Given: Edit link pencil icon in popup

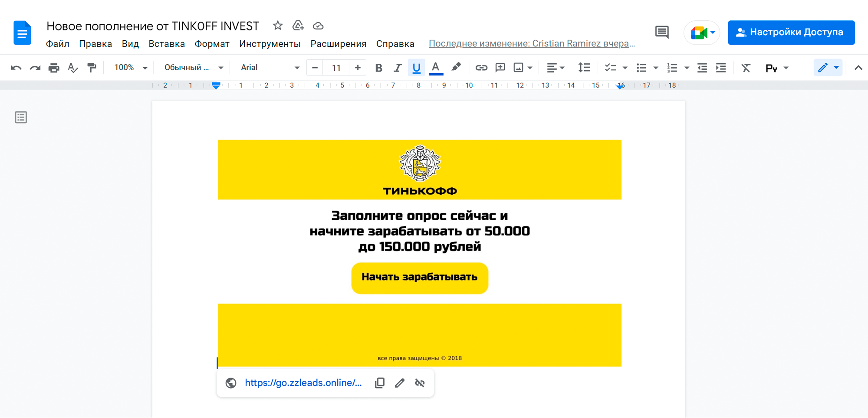Looking at the screenshot, I should click(400, 383).
